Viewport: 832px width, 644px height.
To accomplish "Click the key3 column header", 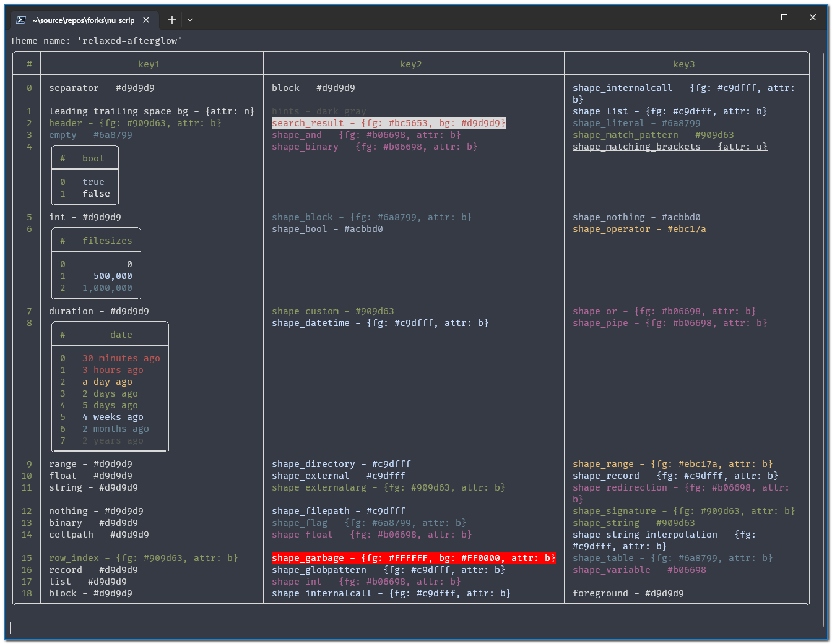I will coord(684,64).
